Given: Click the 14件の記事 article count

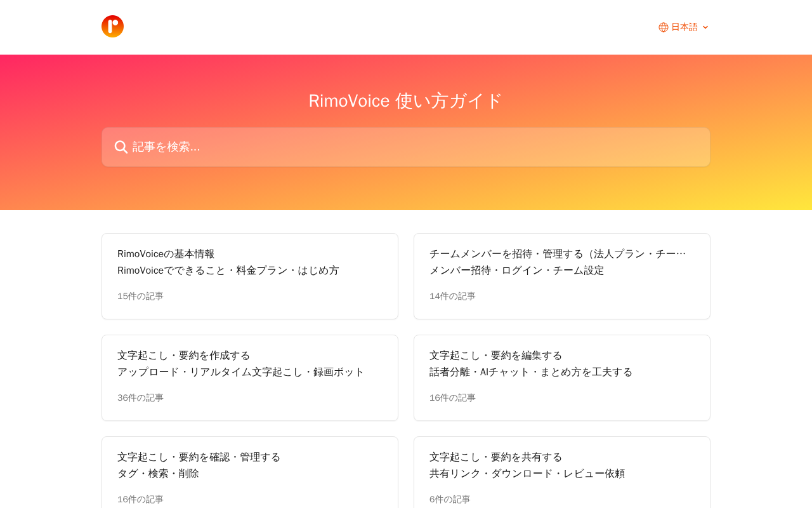Looking at the screenshot, I should (x=452, y=297).
